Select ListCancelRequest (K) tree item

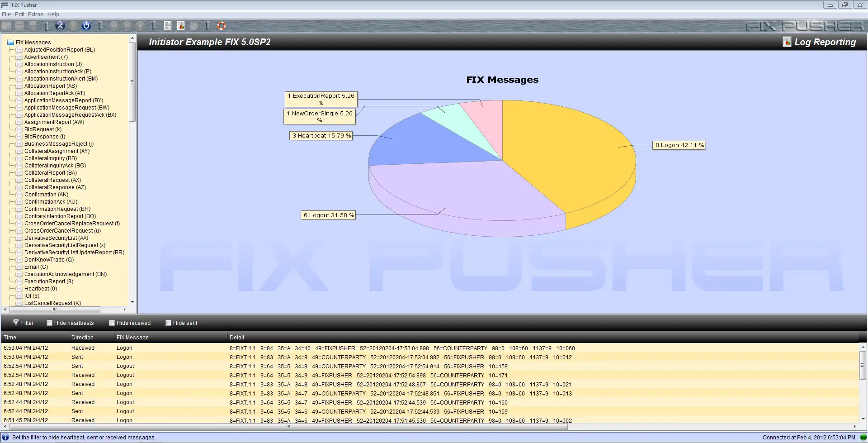coord(52,303)
